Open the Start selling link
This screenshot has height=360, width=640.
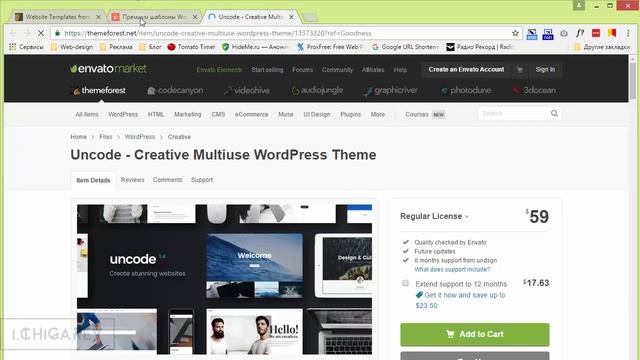click(x=267, y=70)
